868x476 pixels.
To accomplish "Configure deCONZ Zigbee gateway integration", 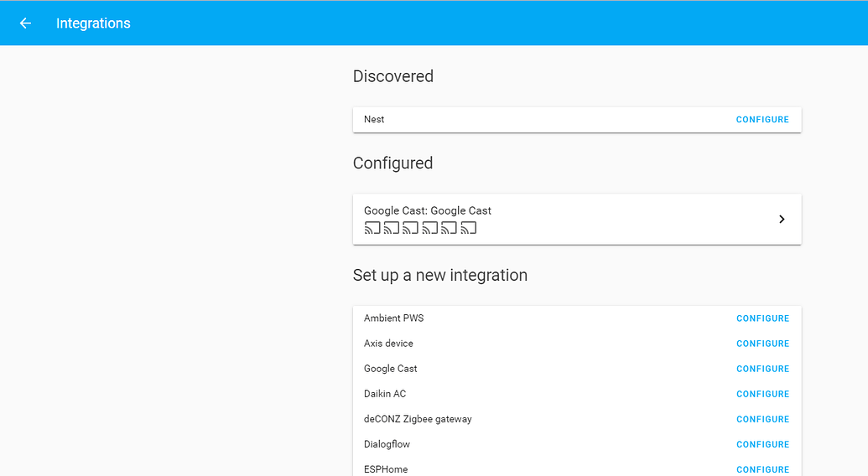I will (763, 419).
